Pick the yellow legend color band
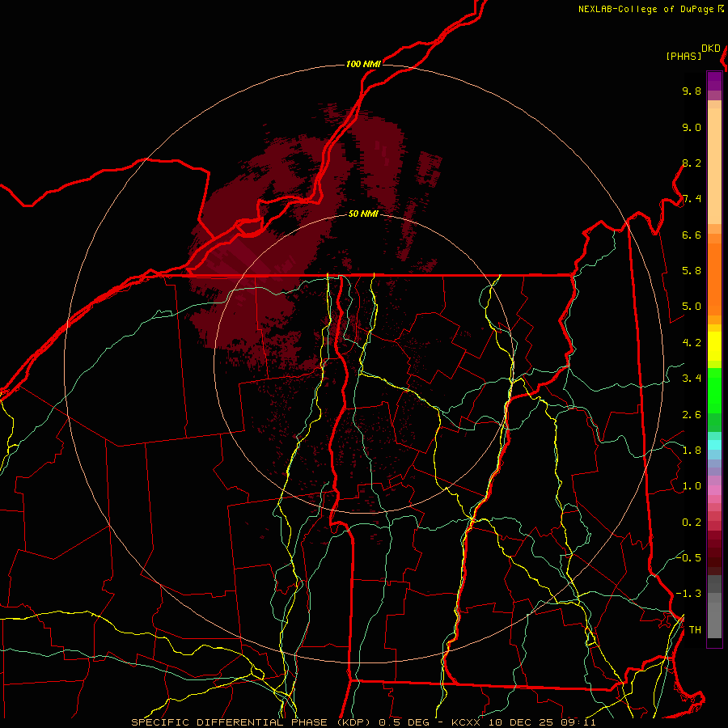 pos(714,346)
